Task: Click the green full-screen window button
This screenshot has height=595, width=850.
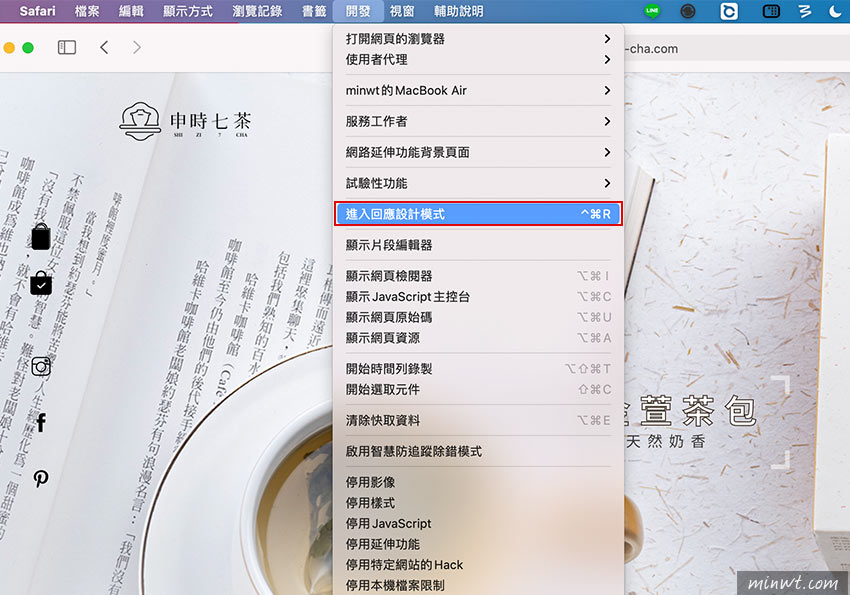Action: 28,48
